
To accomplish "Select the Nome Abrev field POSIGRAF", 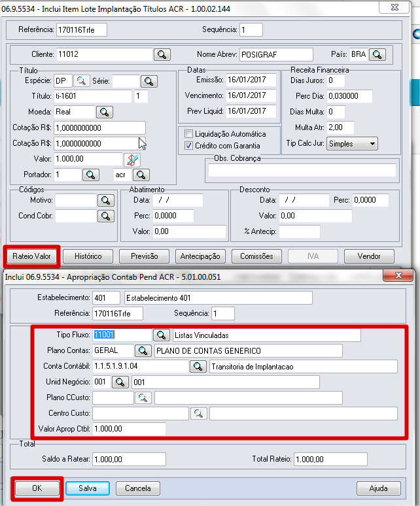I will click(276, 54).
